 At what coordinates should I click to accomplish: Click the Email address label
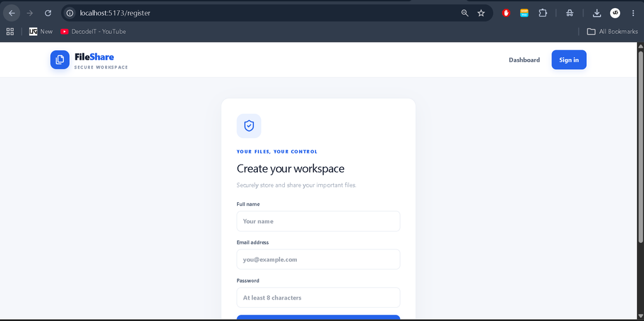coord(253,242)
